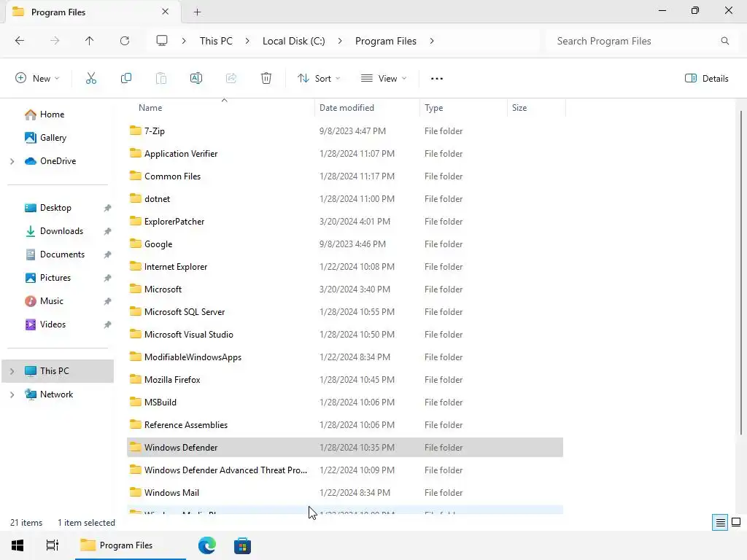Toggle the Details pane button
The width and height of the screenshot is (747, 560).
click(x=706, y=79)
